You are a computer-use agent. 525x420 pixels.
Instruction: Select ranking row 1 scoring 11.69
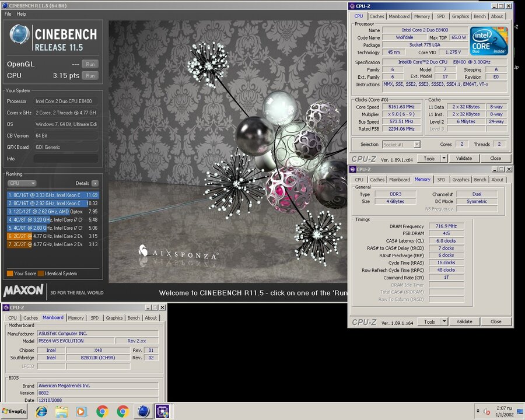pyautogui.click(x=53, y=195)
